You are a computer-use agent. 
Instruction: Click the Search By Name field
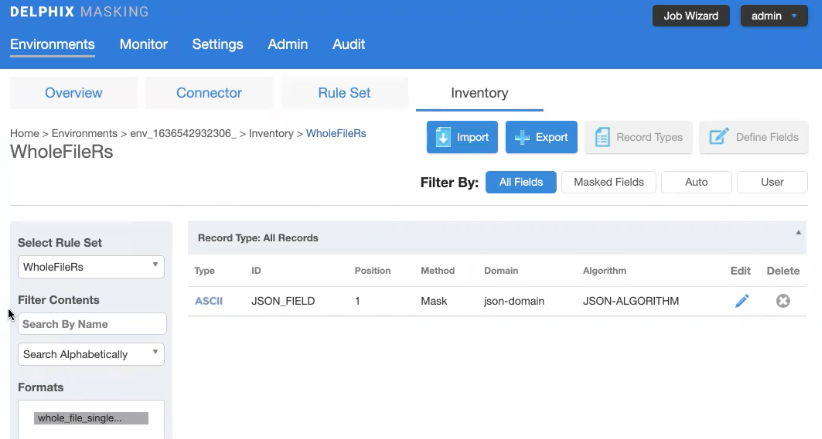[92, 324]
